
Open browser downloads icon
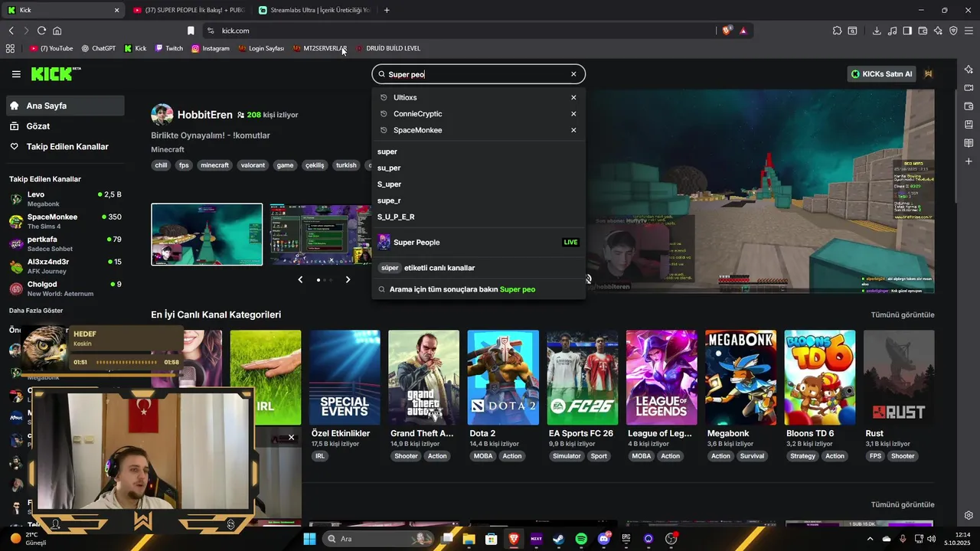tap(877, 31)
